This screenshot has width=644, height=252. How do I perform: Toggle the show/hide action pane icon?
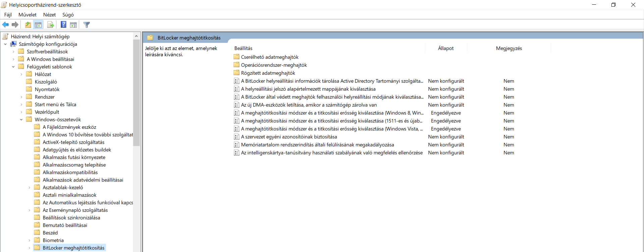[x=73, y=24]
